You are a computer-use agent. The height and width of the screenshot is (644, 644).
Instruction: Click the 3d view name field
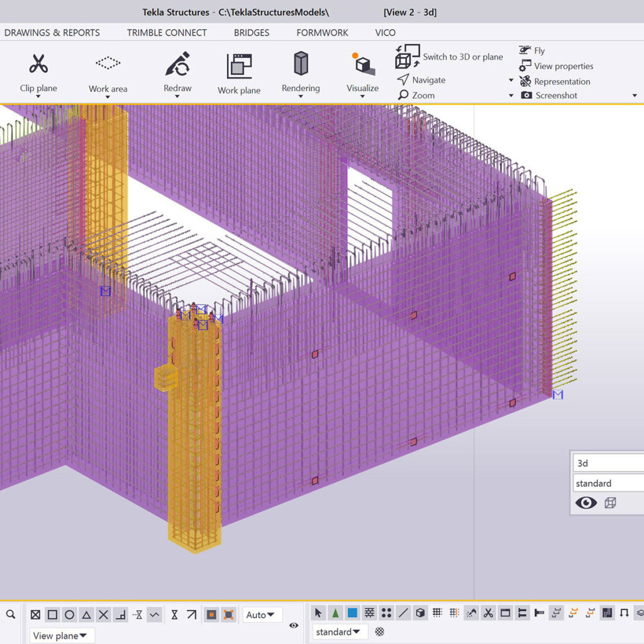pos(607,463)
